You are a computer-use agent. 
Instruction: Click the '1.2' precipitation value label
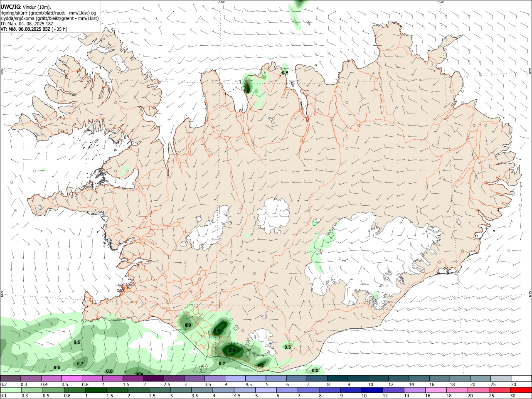coord(261,365)
